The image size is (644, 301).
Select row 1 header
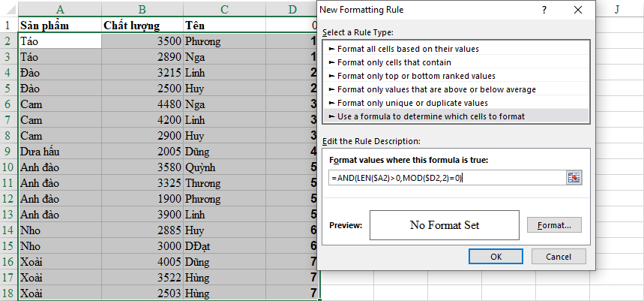tap(9, 26)
